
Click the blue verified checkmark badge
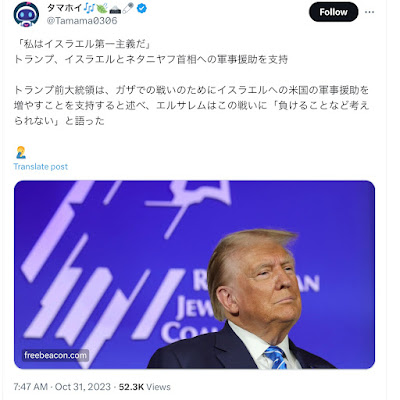(142, 9)
